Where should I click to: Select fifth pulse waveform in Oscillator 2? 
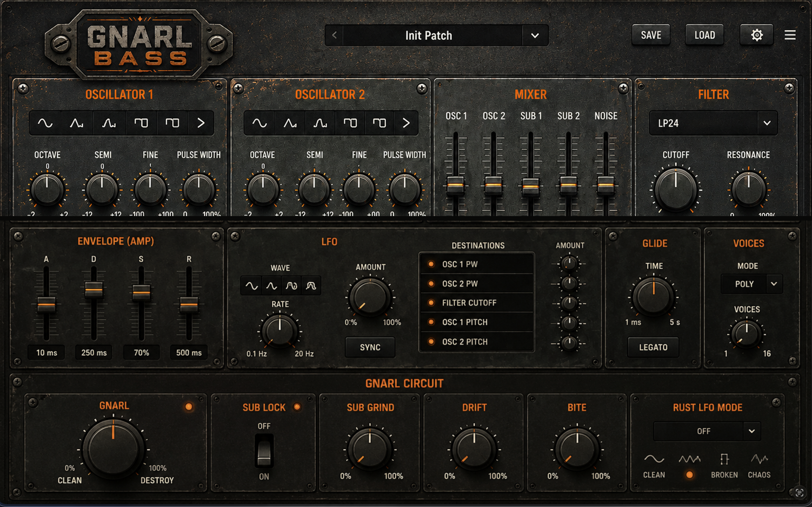click(379, 123)
